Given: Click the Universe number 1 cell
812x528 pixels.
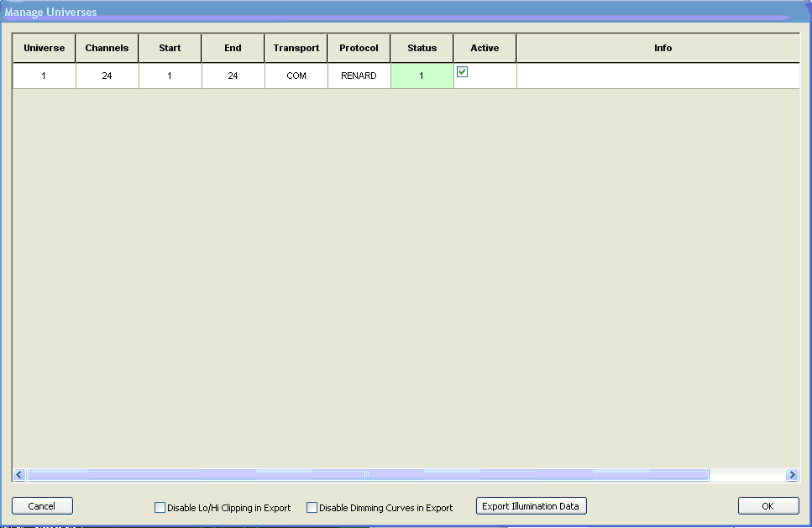Looking at the screenshot, I should (x=44, y=76).
